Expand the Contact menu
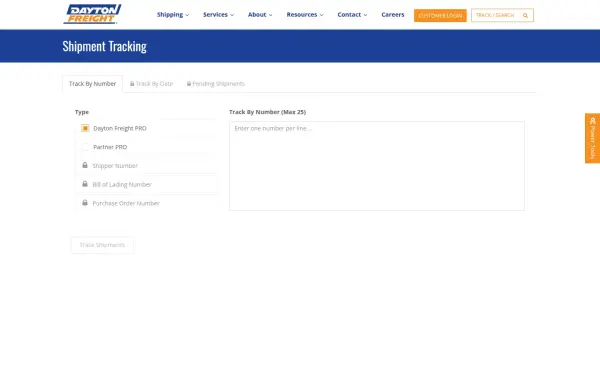600x375 pixels. [x=352, y=15]
